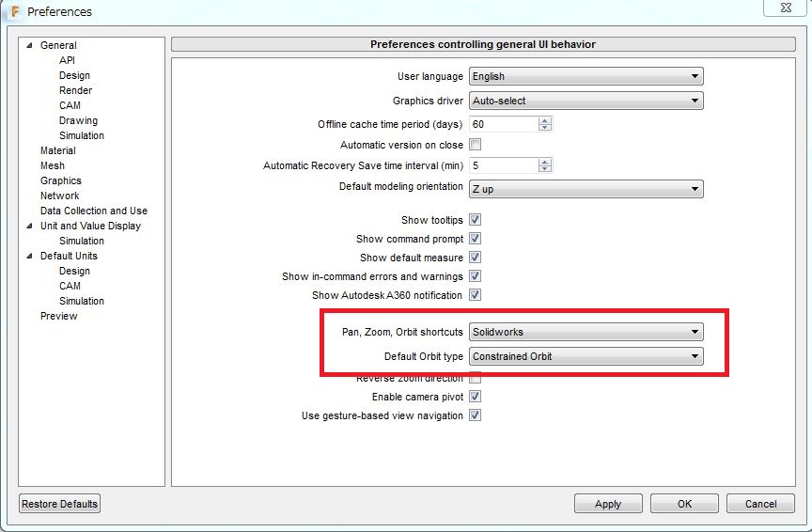Open the User language dropdown
Viewport: 812px width, 532px height.
(586, 76)
